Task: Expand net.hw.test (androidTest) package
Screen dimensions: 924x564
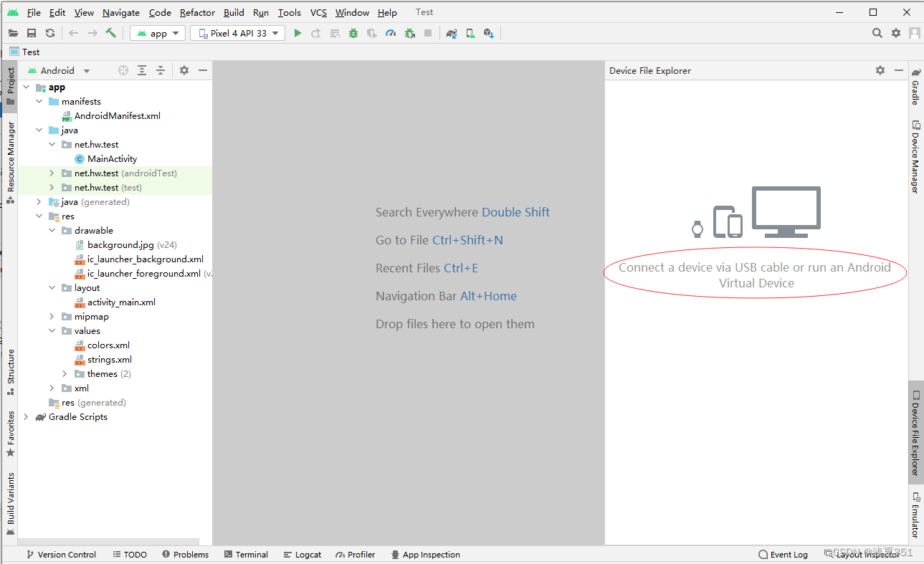Action: [52, 173]
